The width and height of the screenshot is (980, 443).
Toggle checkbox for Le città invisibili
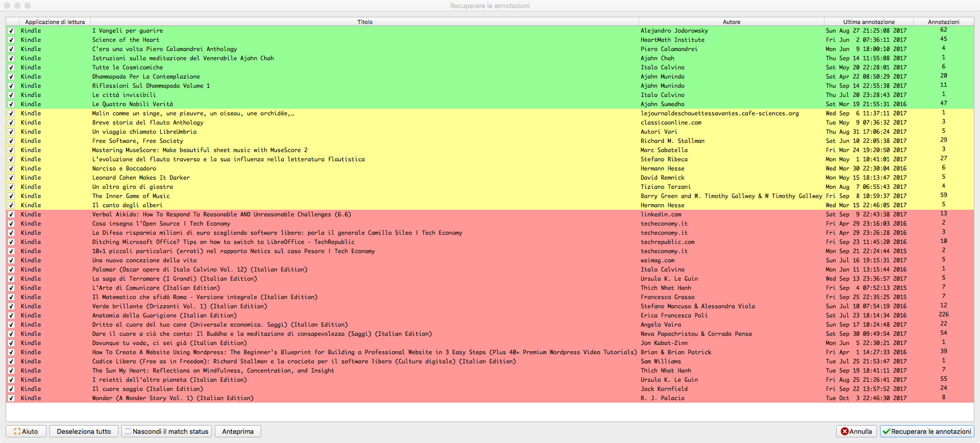coord(11,95)
